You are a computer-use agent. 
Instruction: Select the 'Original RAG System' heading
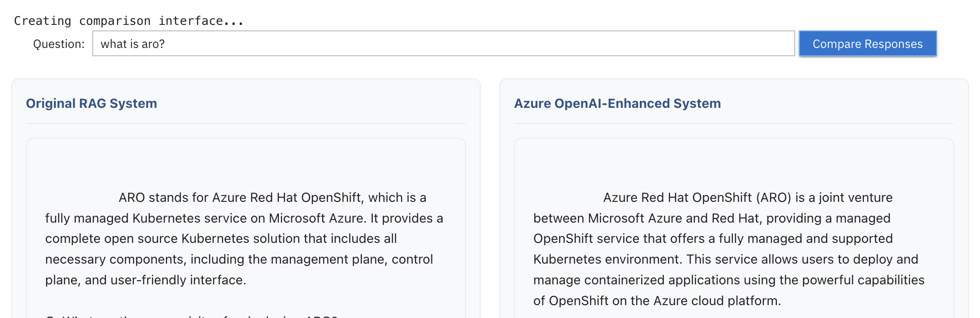[x=91, y=103]
